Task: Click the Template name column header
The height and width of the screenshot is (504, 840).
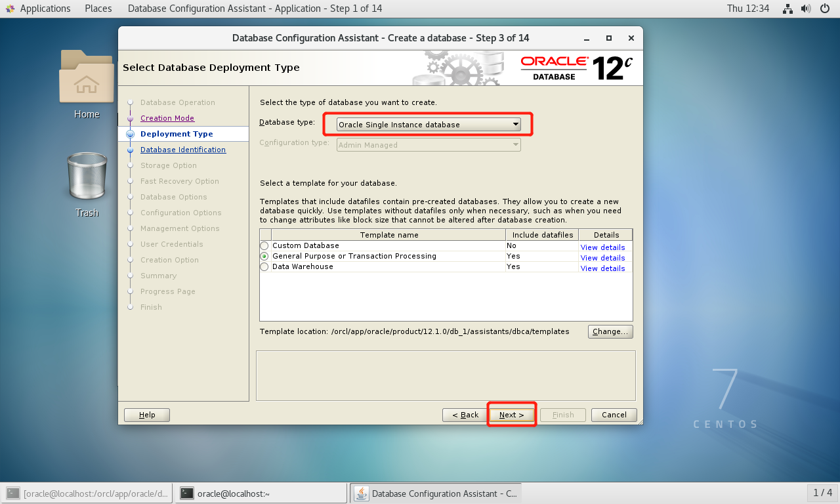Action: tap(388, 235)
